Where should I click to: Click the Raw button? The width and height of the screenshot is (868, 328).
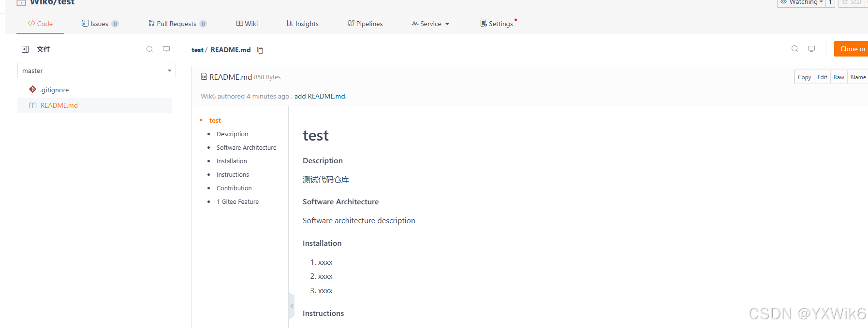tap(839, 77)
